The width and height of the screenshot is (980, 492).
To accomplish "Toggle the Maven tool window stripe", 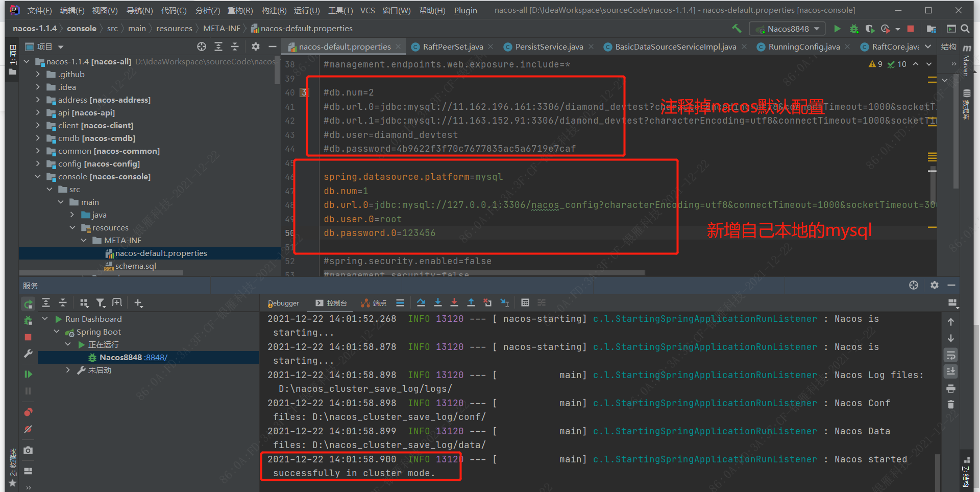I will (x=966, y=60).
